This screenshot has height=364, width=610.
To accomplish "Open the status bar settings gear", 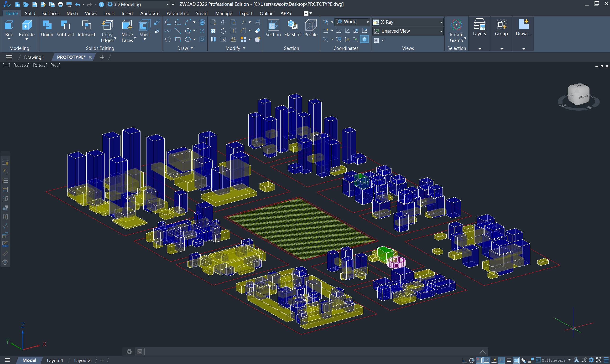I will [592, 360].
